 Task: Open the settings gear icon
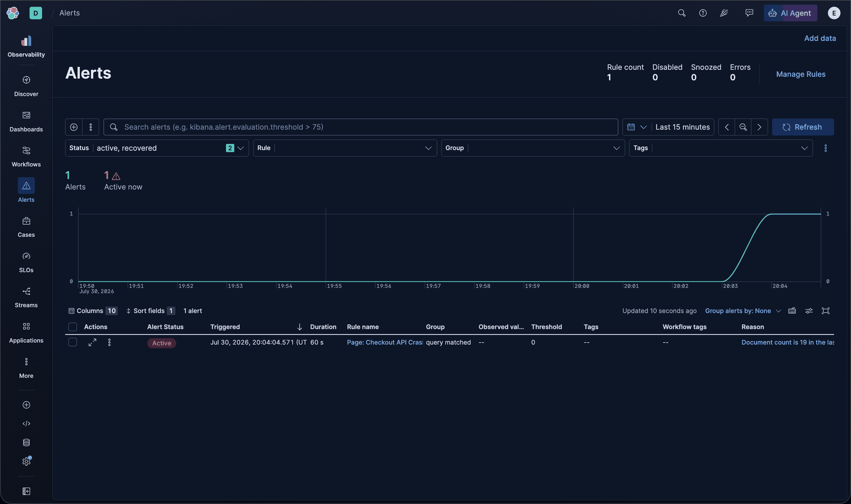pyautogui.click(x=26, y=461)
